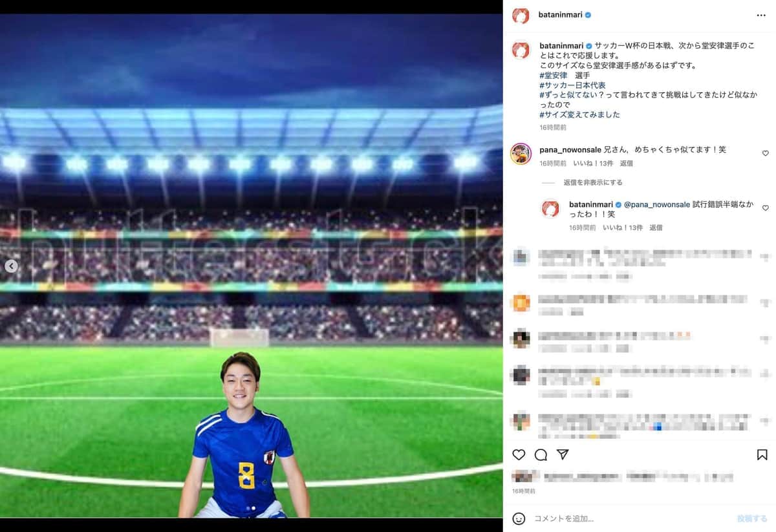This screenshot has height=532, width=776.
Task: Submit comment with 投稿する button
Action: [x=751, y=518]
